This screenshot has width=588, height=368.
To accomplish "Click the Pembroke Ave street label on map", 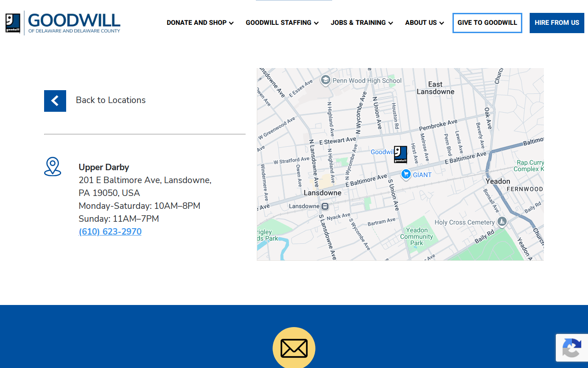I will coord(438,125).
